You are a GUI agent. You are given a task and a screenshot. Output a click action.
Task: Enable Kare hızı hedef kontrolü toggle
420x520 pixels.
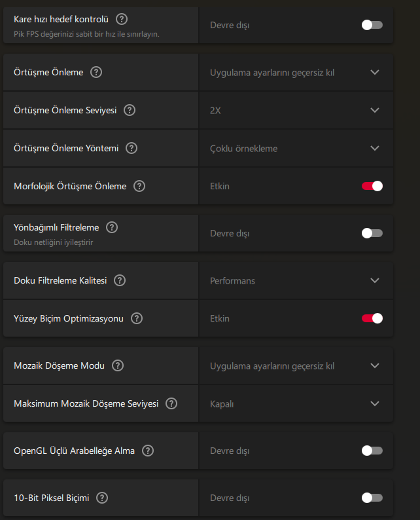pyautogui.click(x=372, y=25)
